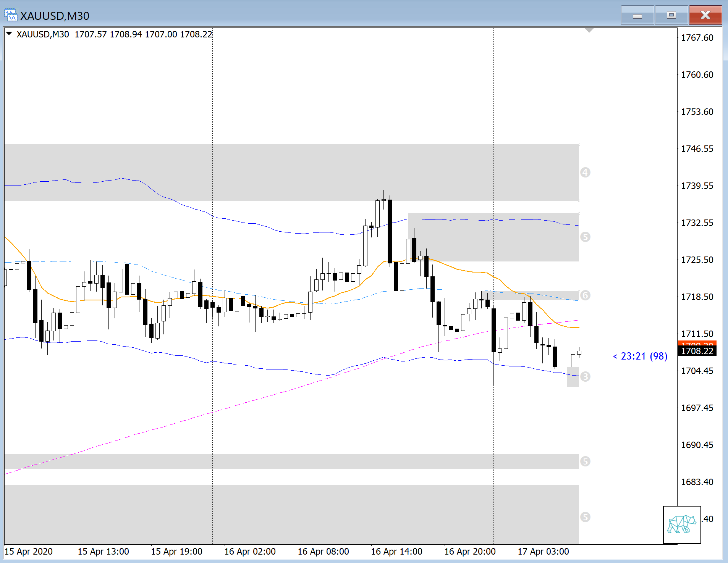Click the teal bear logo

tap(682, 524)
